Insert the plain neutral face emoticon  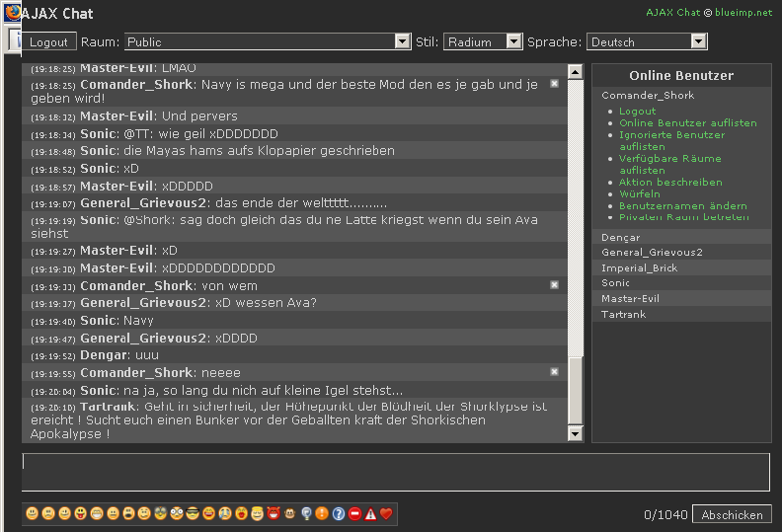[113, 513]
